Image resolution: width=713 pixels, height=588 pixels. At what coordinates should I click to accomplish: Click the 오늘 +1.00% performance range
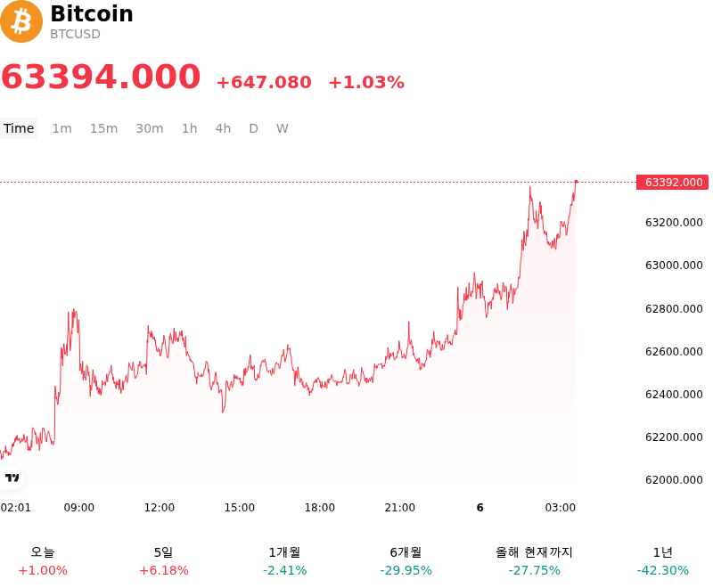coord(43,561)
